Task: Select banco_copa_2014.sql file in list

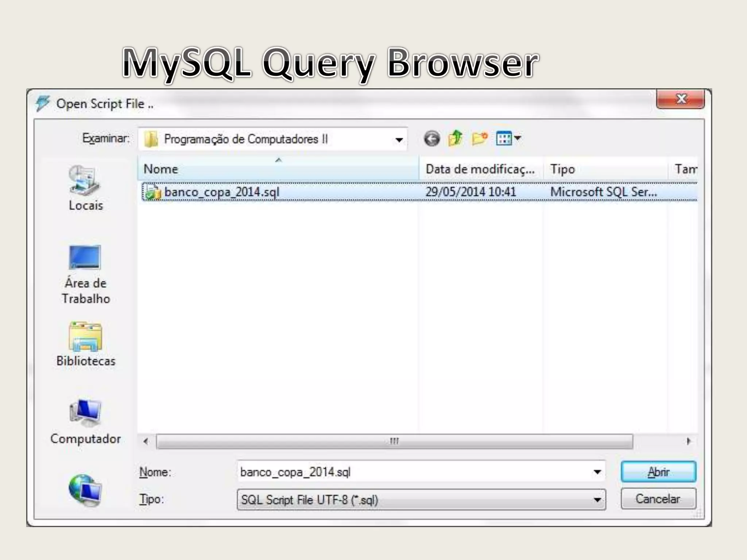Action: [222, 192]
